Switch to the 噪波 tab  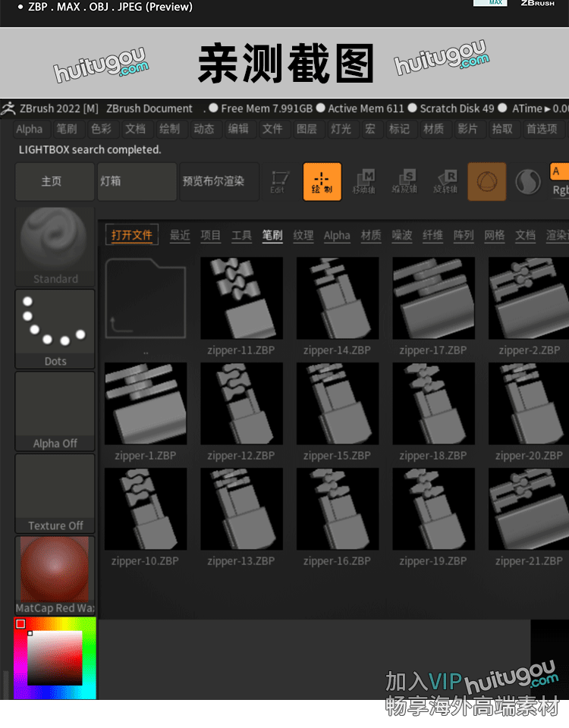402,235
